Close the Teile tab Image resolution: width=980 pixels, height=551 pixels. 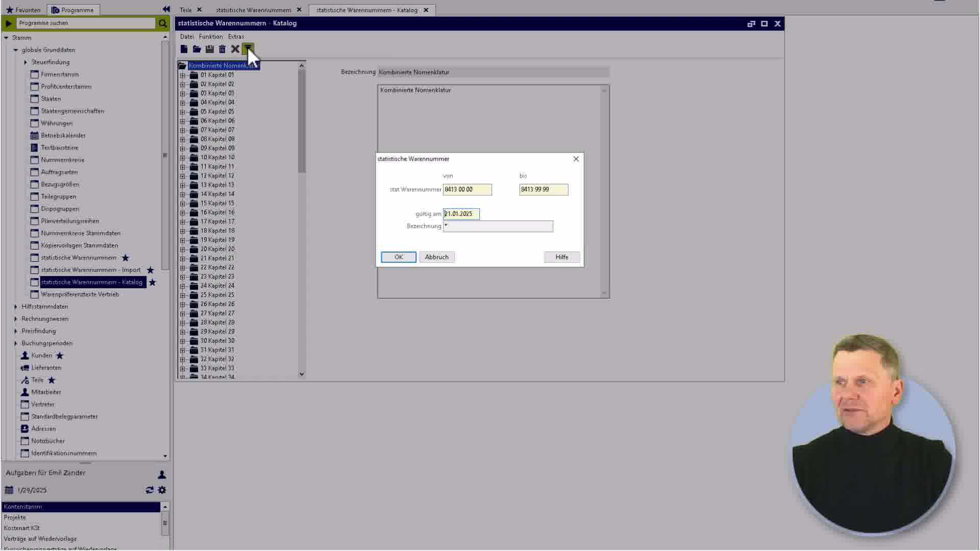(199, 10)
